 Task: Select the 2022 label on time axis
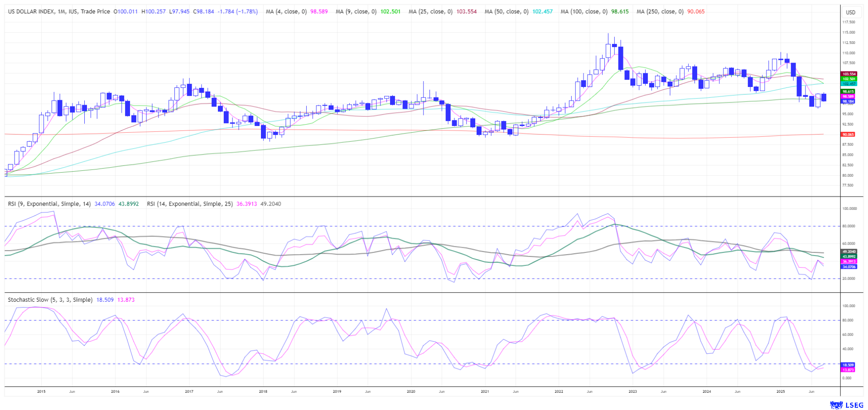[x=559, y=391]
